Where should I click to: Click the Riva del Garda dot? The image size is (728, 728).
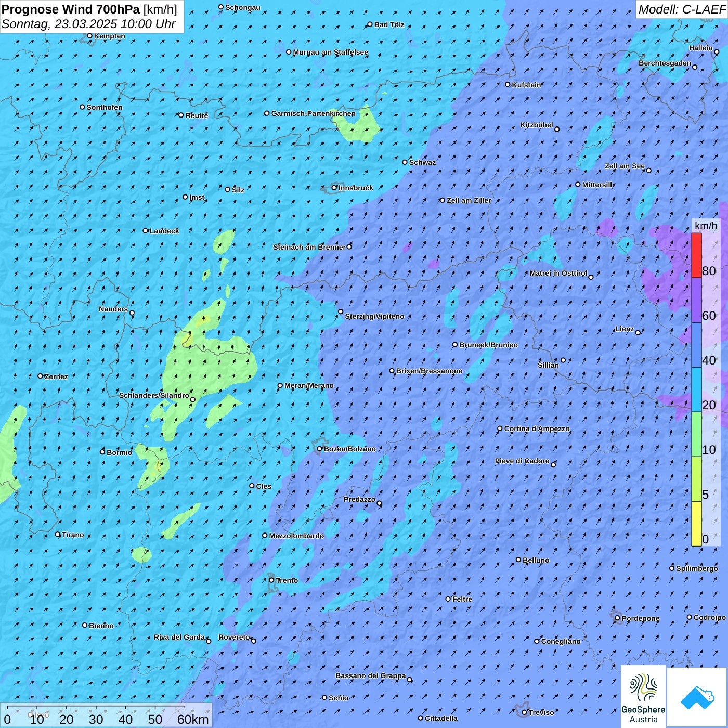(x=209, y=641)
